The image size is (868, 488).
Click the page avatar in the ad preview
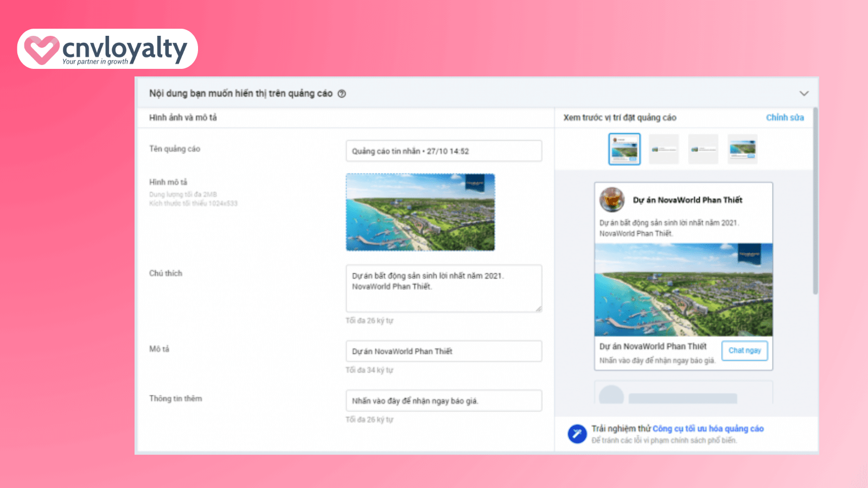click(x=612, y=200)
